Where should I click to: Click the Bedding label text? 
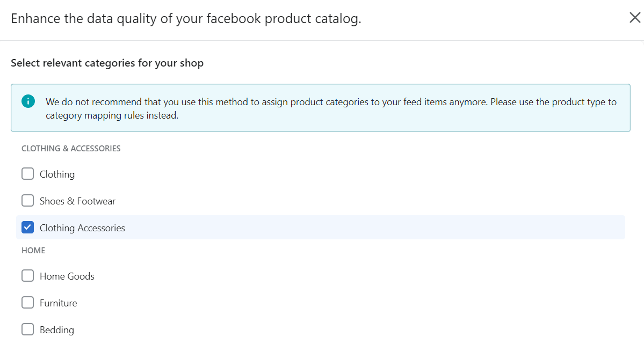pyautogui.click(x=57, y=330)
